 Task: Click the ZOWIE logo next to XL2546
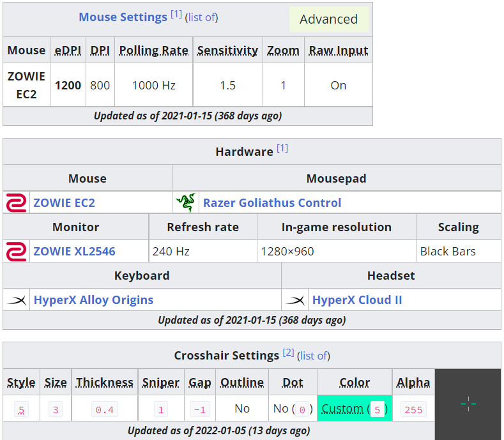pos(17,252)
